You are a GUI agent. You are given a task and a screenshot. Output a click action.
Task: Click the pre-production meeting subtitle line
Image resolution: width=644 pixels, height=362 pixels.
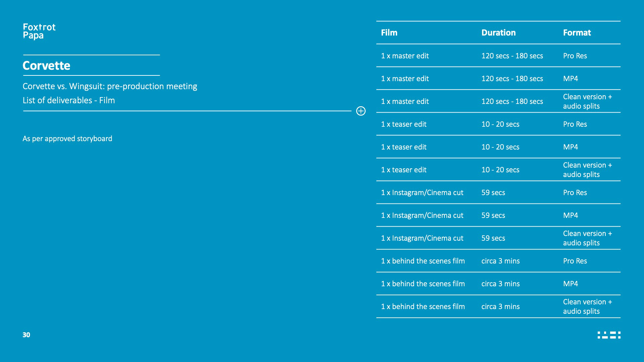(x=110, y=86)
